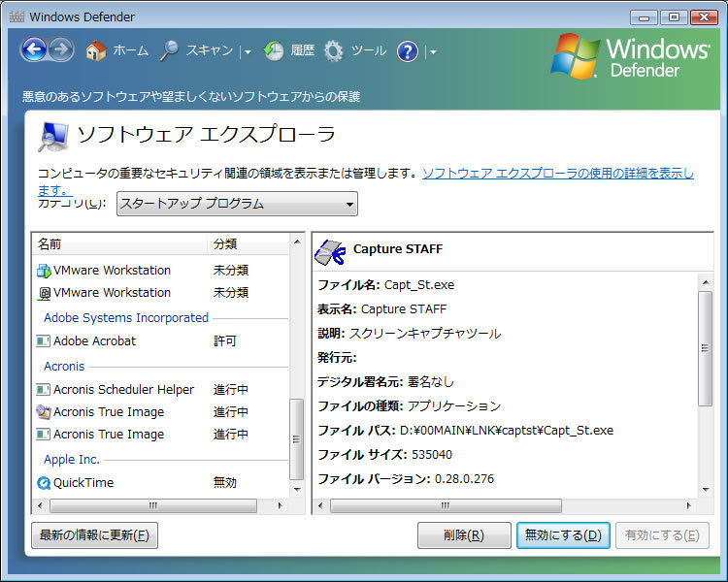Click the Acronis Scheduler Helper row icon

(43, 389)
